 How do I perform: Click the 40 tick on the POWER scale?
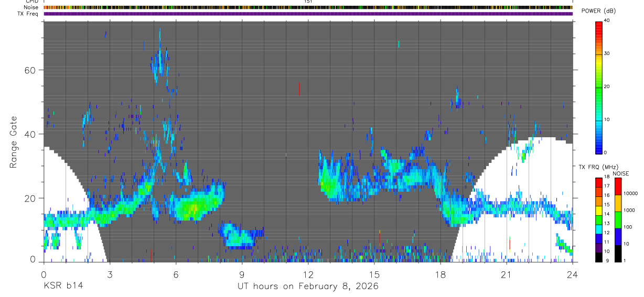607,21
